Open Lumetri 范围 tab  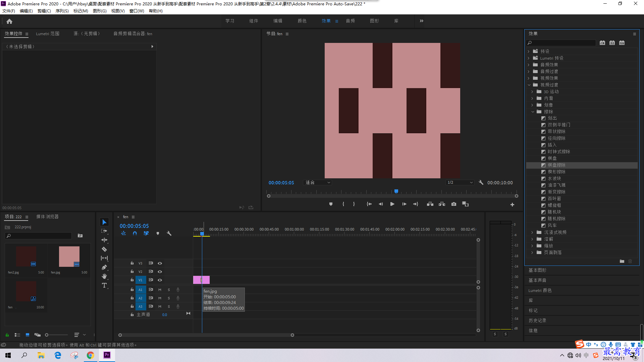[x=48, y=34]
